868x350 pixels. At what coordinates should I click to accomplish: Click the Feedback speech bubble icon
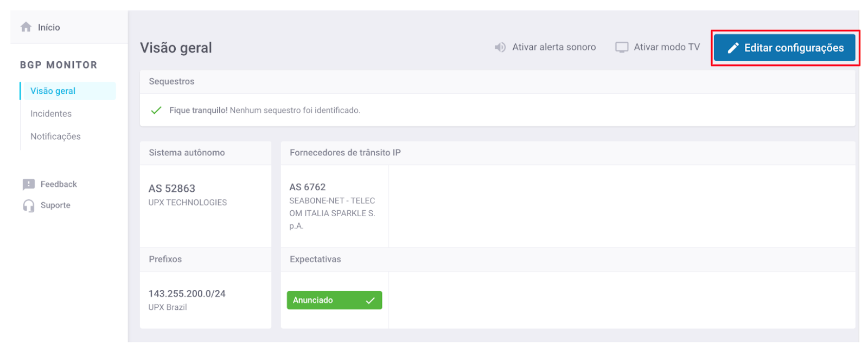click(29, 185)
